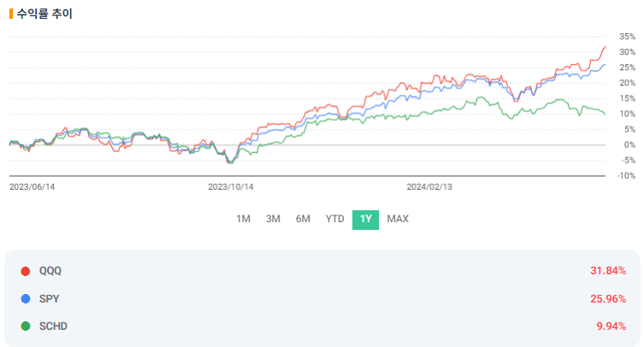Click the 0% axis label

click(629, 144)
